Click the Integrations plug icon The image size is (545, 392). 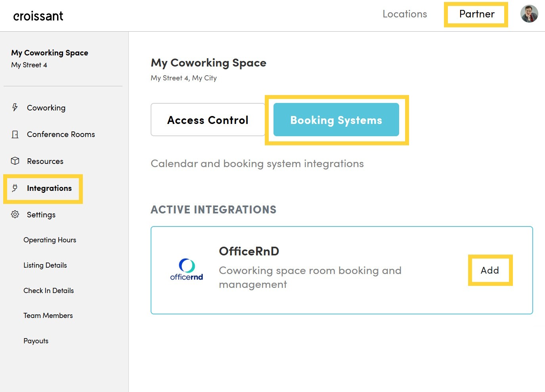pos(15,188)
